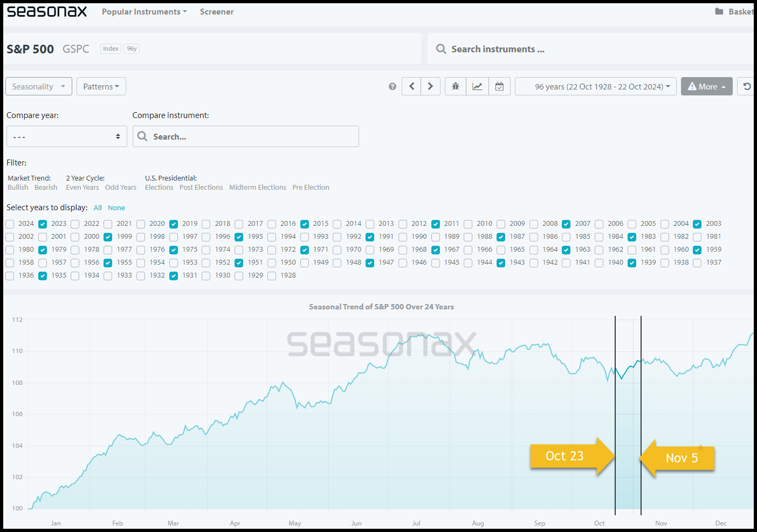
Task: Filter by Bearish market trend
Action: (46, 188)
